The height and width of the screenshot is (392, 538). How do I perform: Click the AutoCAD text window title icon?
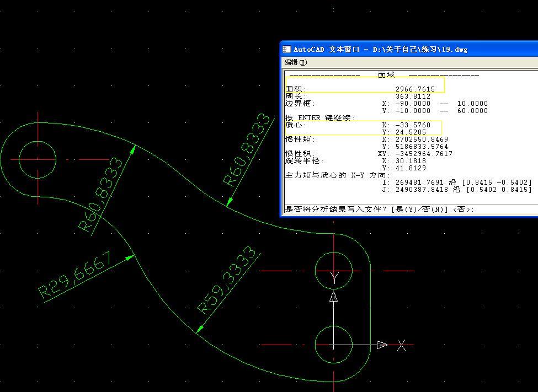pos(286,50)
